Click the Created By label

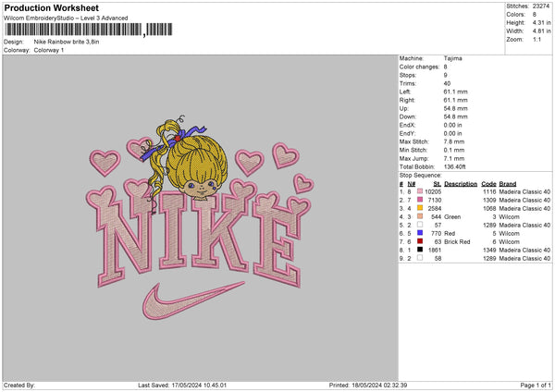click(19, 385)
